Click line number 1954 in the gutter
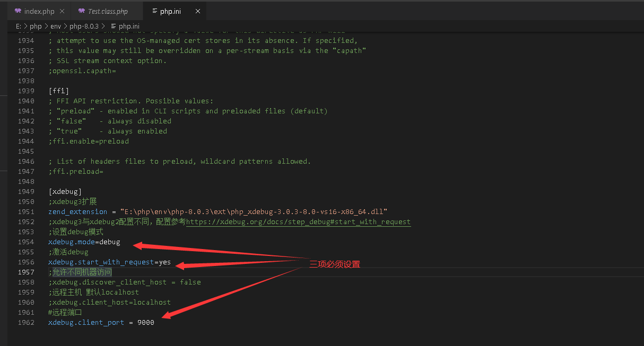This screenshot has width=644, height=346. point(25,242)
